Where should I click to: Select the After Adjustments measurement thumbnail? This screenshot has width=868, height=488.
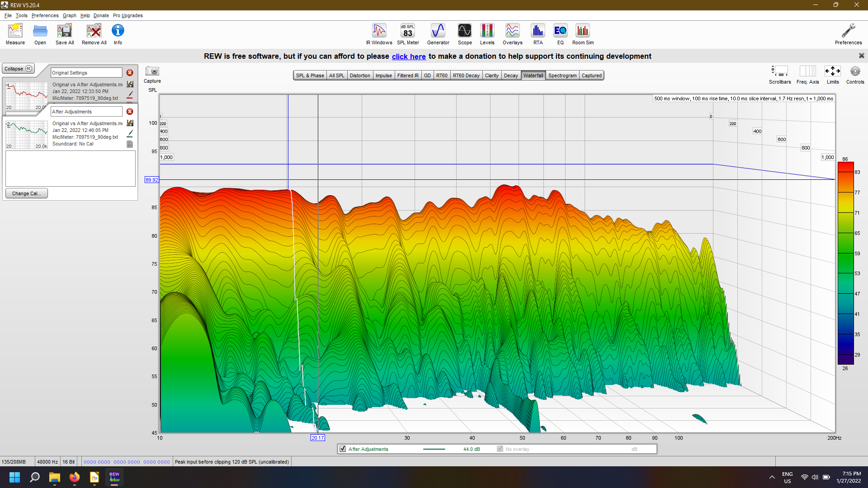point(27,135)
